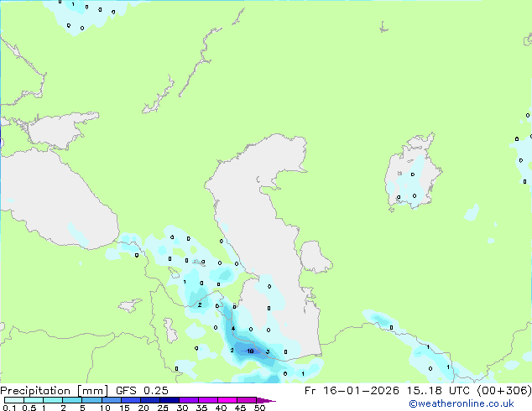Pick the 20–25 mm legend color swatch

pos(150,400)
